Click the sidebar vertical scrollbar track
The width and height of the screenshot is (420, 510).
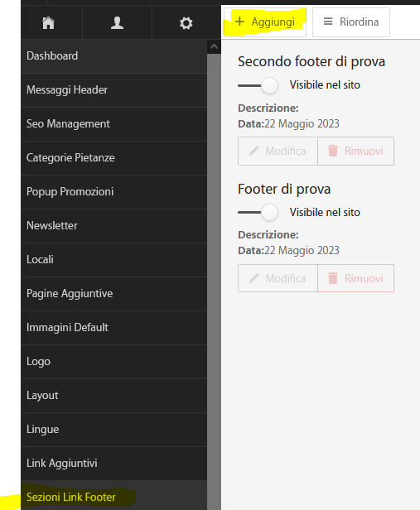click(x=214, y=281)
